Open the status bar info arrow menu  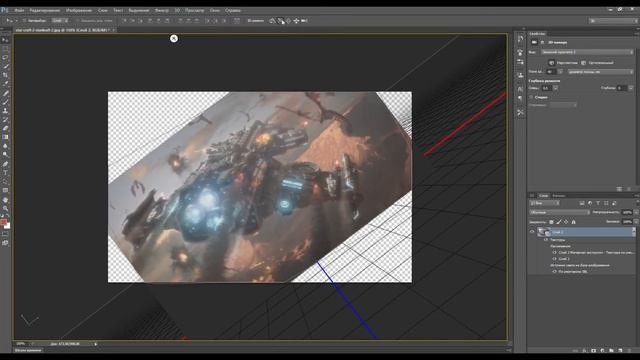(96, 344)
